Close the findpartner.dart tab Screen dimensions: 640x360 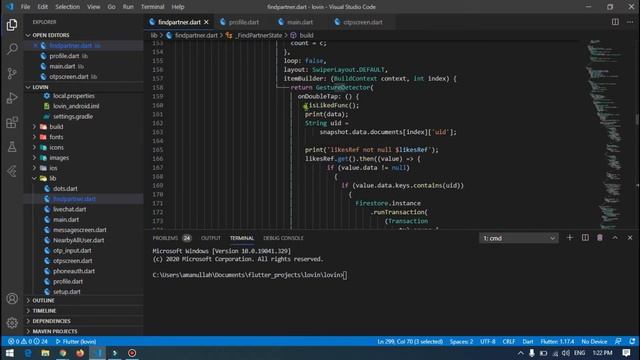coord(207,22)
